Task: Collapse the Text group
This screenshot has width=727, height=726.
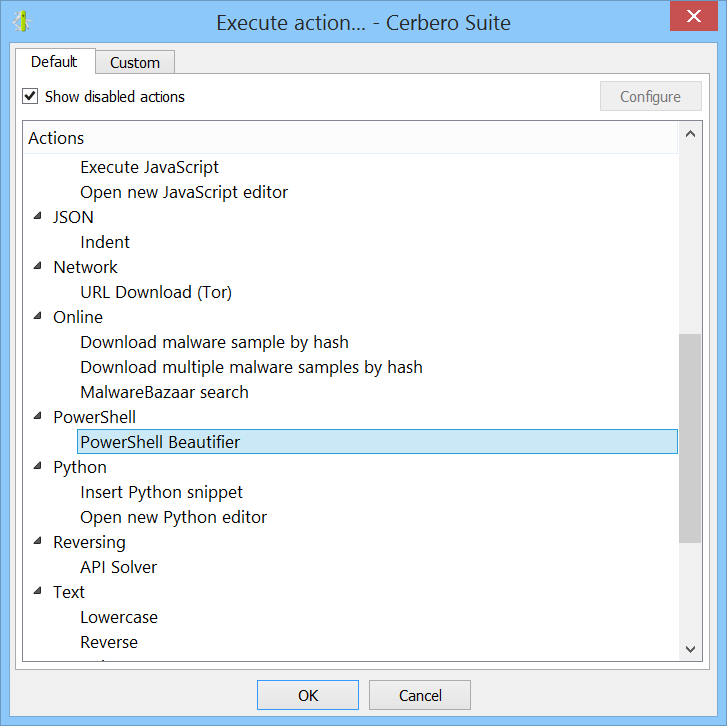Action: pos(38,592)
